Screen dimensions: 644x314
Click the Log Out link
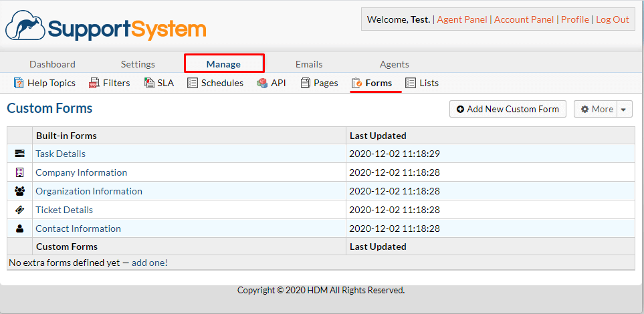(x=613, y=19)
